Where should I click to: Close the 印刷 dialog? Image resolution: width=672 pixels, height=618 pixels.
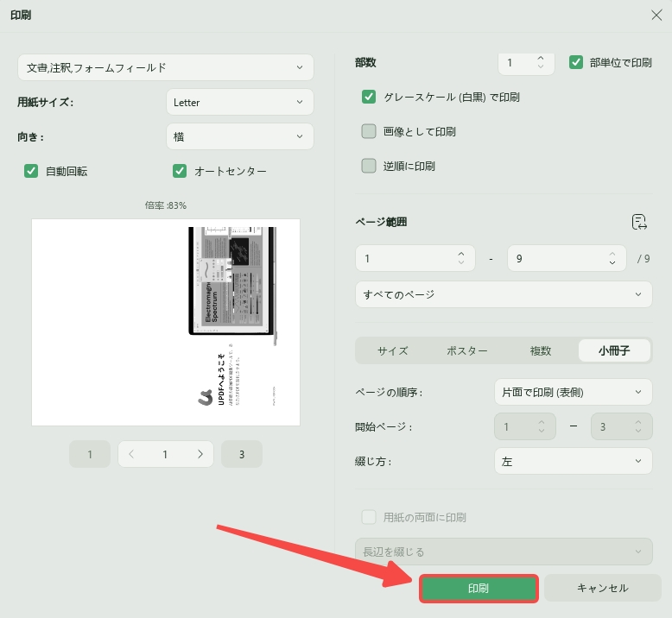click(656, 15)
